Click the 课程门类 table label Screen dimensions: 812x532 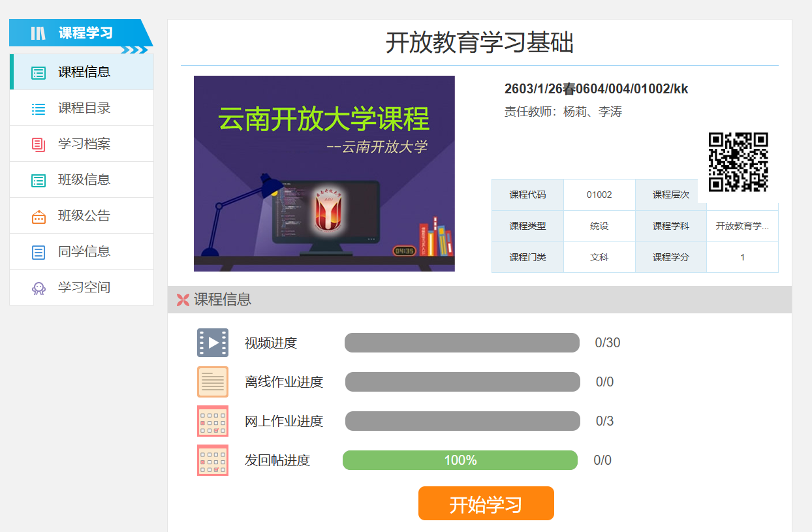527,257
